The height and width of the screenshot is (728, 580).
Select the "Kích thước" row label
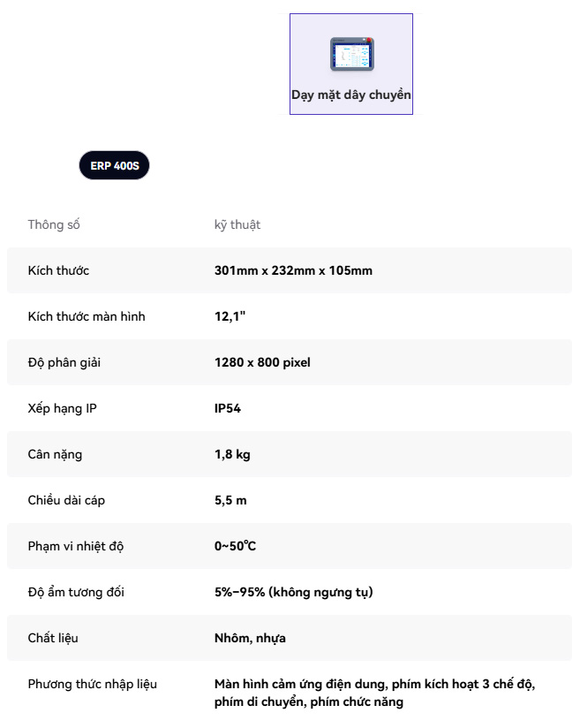click(x=58, y=270)
